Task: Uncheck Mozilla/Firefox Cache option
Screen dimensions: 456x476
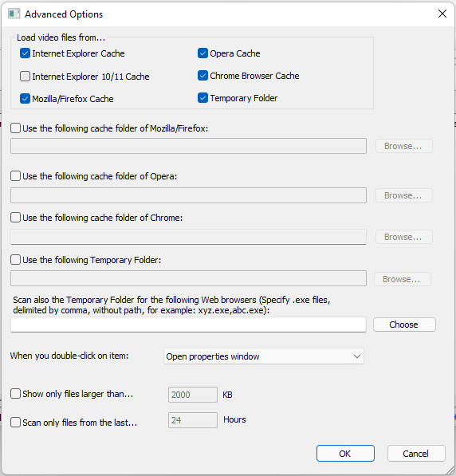Action: pos(25,99)
